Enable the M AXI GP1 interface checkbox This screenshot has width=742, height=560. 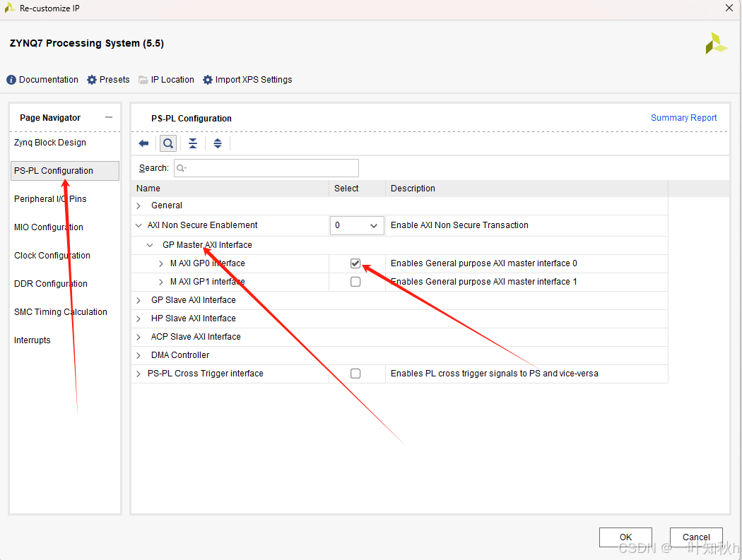coord(355,282)
